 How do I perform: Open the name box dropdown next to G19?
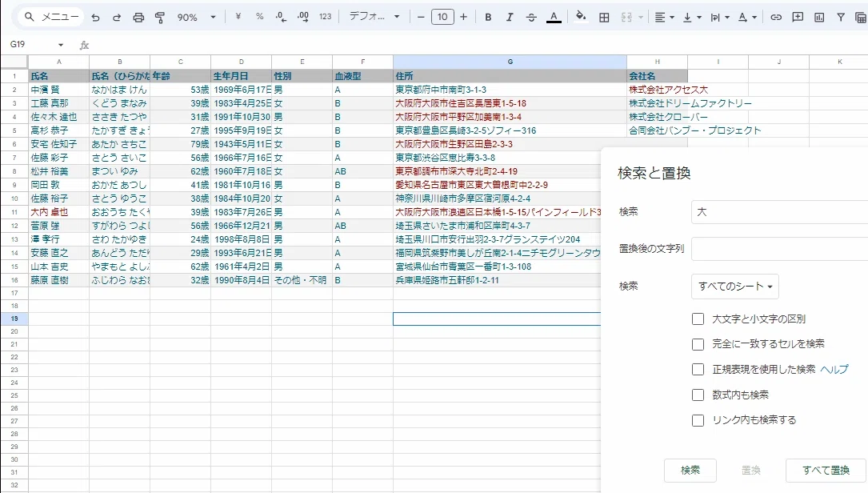(x=61, y=44)
